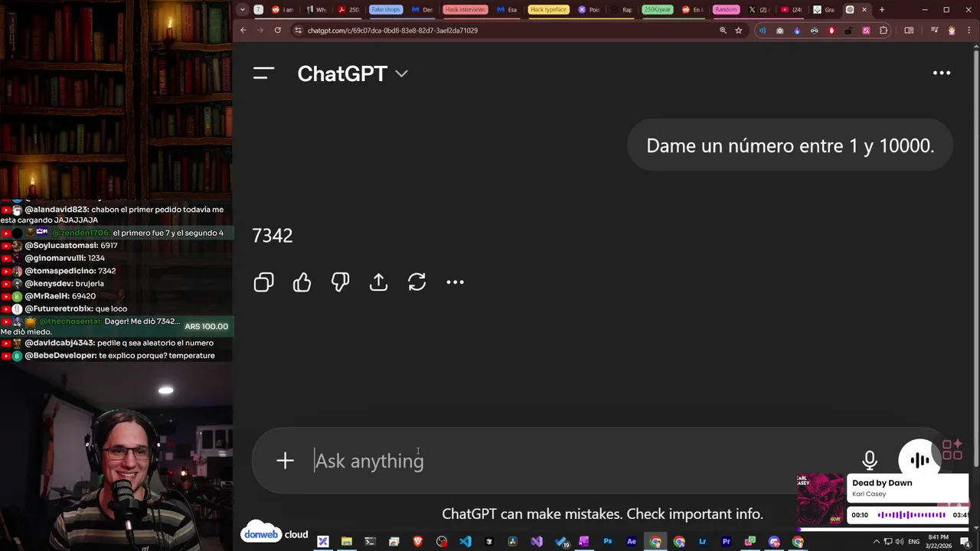
Task: Click the plus attach button in composer
Action: [x=285, y=461]
